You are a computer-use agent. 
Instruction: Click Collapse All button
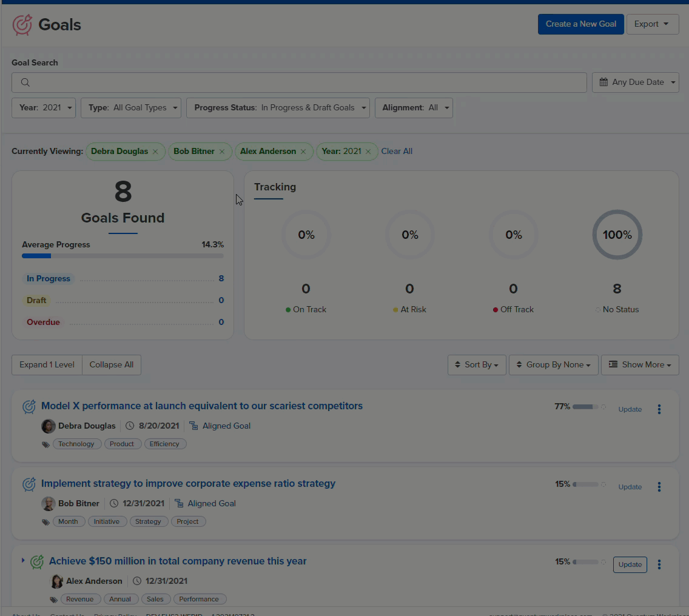click(x=112, y=364)
